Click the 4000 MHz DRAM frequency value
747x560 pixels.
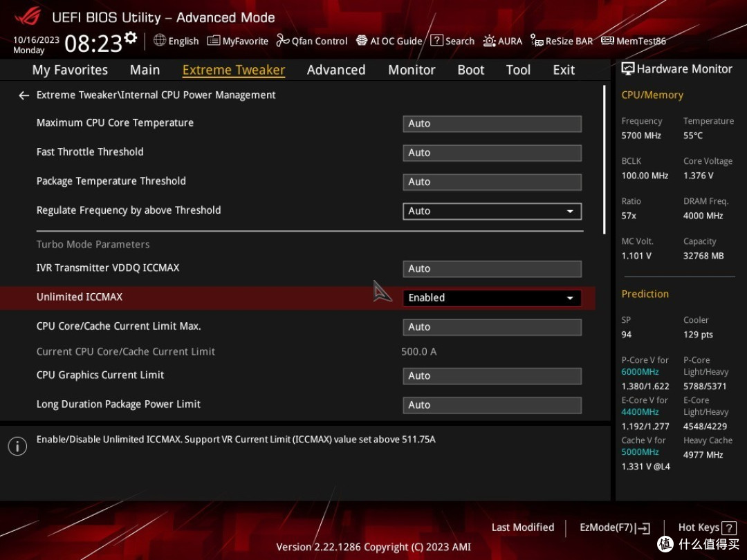(703, 216)
